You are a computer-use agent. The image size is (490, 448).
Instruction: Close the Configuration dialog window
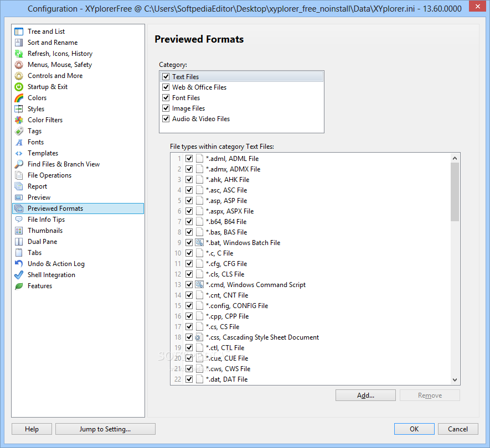pos(477,6)
